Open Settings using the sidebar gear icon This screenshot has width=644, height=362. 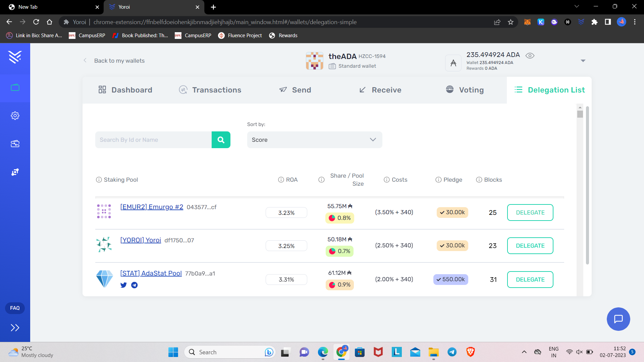(15, 115)
